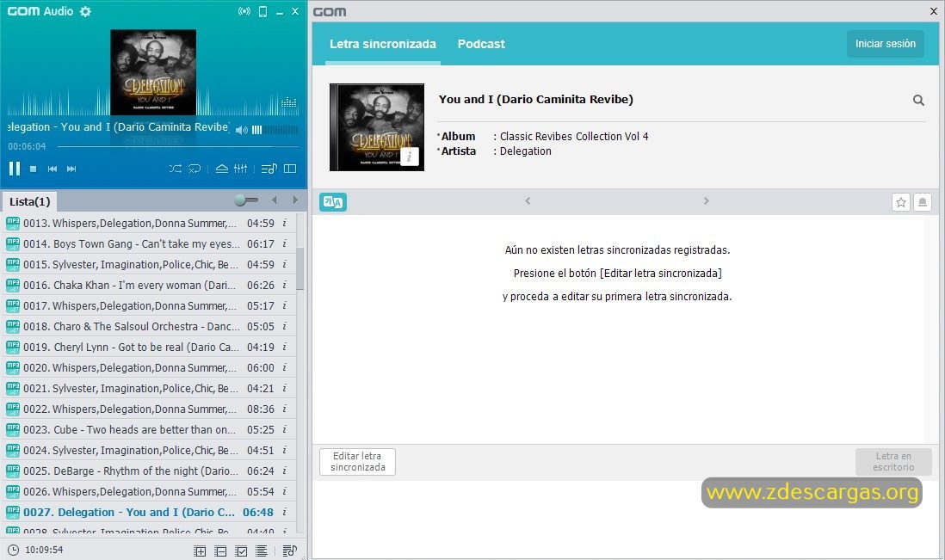Mark lyrics as favorite with star
945x560 pixels.
(x=901, y=202)
